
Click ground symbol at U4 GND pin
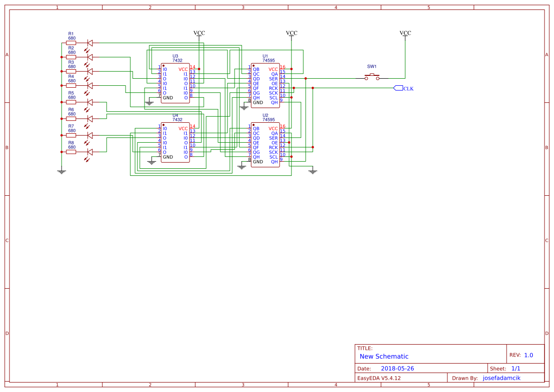152,162
